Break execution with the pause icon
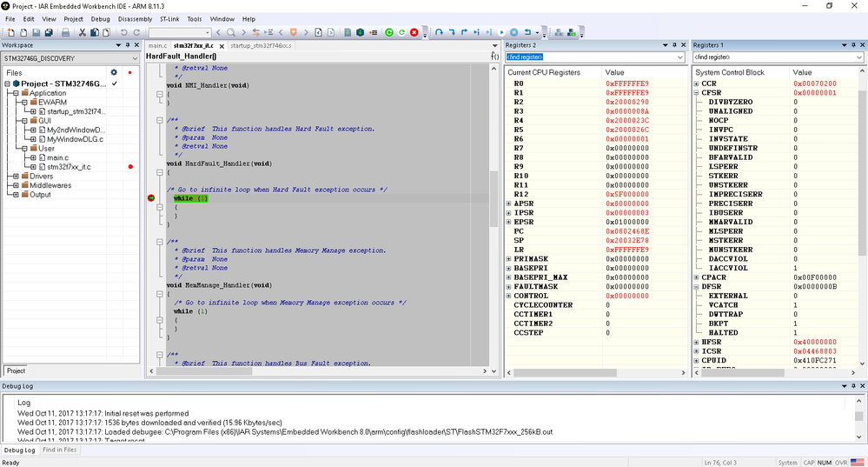Screen dimensions: 868x467 tap(514, 33)
